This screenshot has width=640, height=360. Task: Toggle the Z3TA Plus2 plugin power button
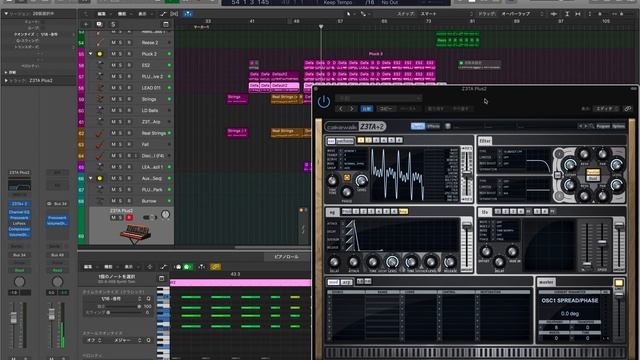(324, 101)
